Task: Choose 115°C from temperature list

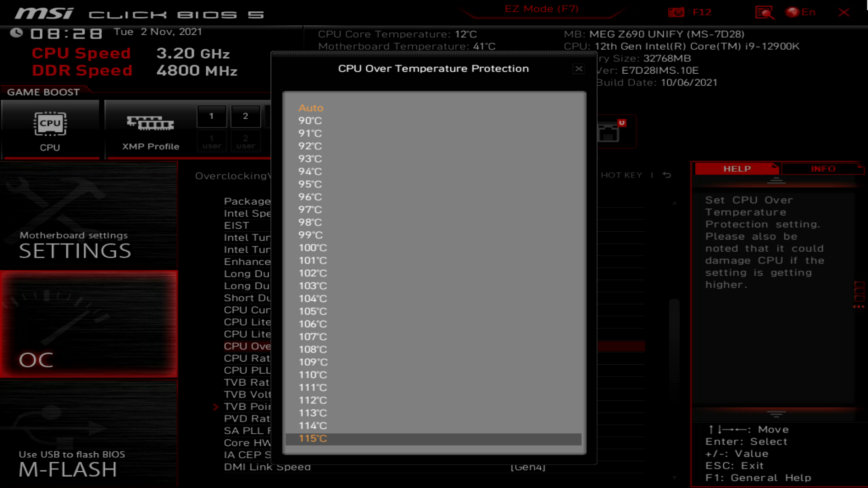Action: tap(313, 438)
